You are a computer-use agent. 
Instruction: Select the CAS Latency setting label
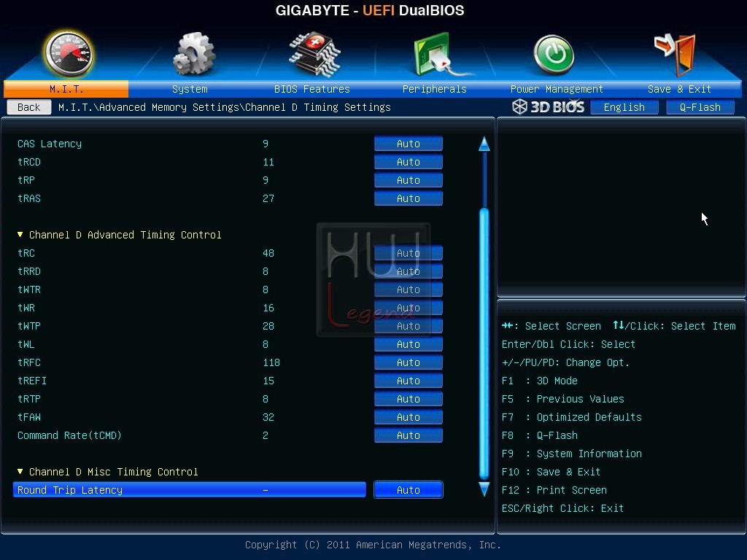point(50,144)
